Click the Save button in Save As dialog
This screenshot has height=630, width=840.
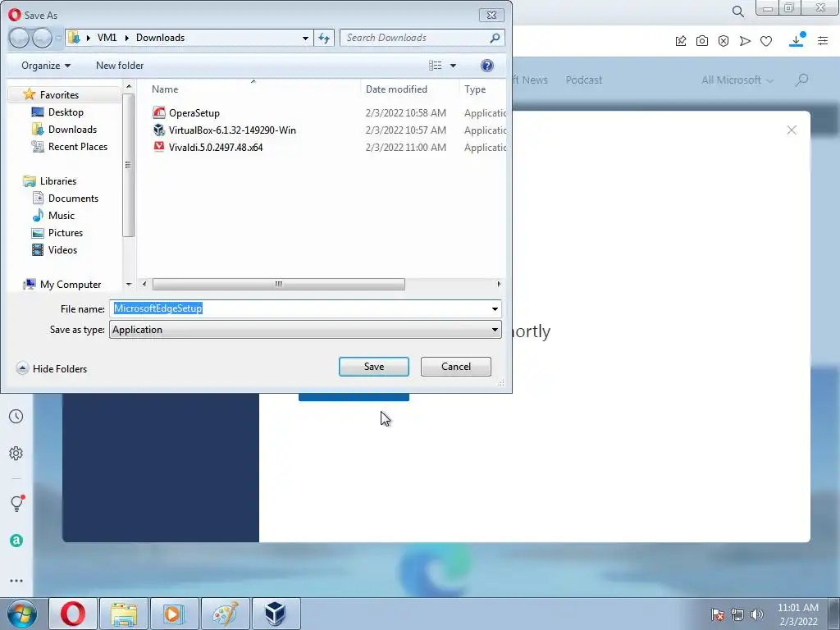[373, 367]
